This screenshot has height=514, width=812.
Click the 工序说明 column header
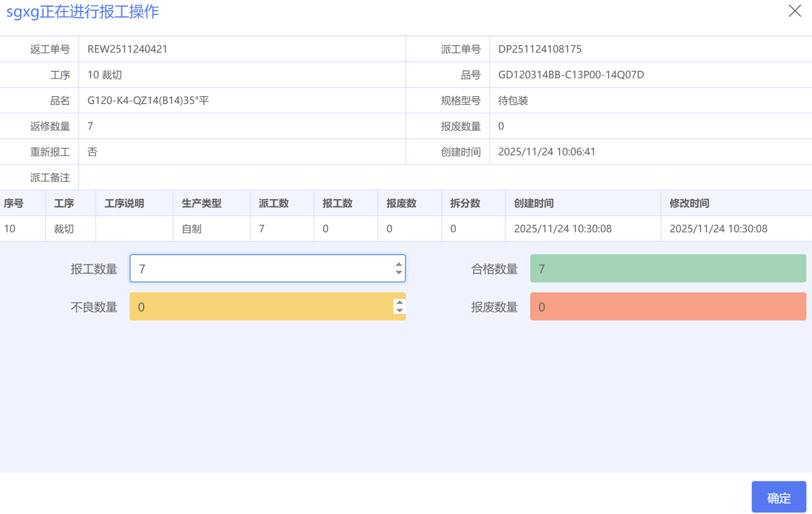tap(124, 203)
